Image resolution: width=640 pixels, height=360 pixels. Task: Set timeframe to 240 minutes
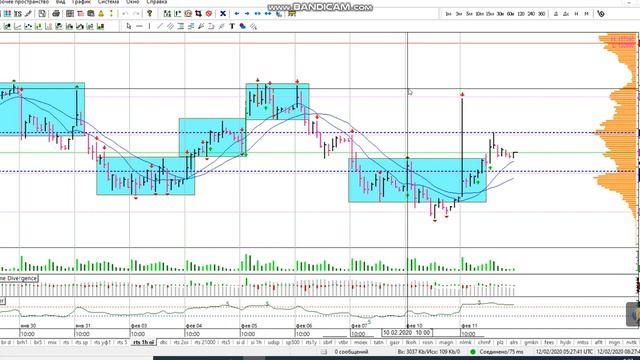coord(531,13)
